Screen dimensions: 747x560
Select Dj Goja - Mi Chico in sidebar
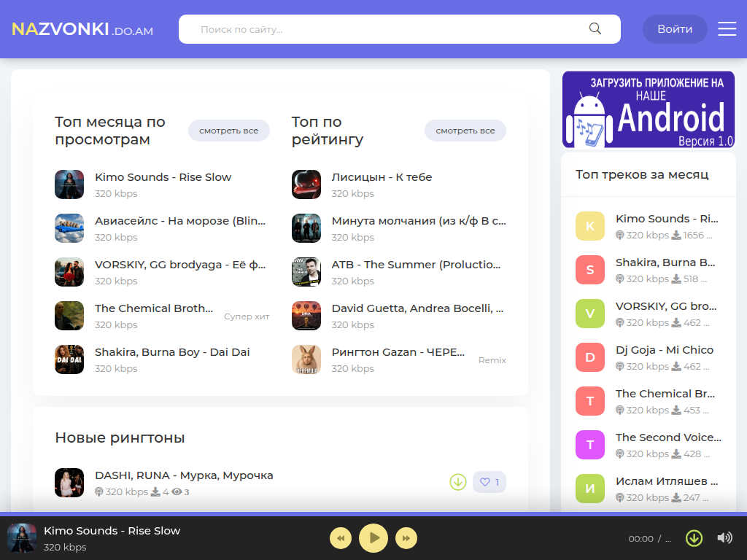tap(664, 350)
